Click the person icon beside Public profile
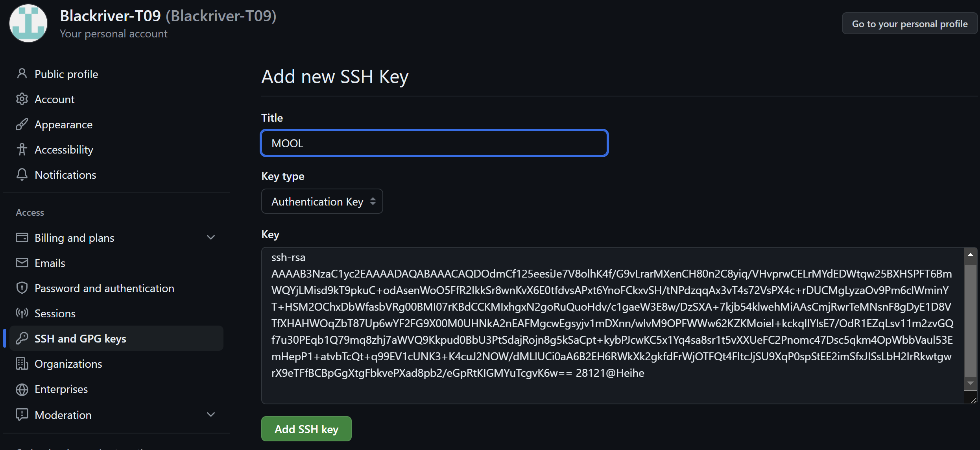980x450 pixels. coord(22,74)
